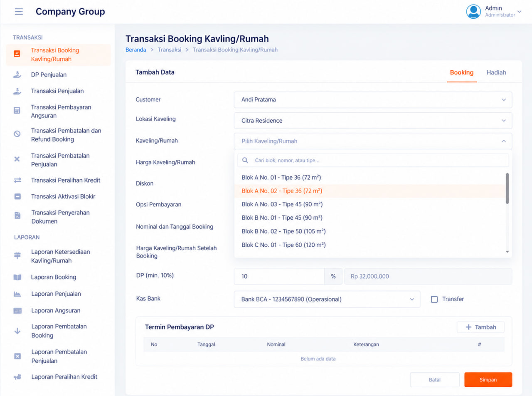Toggle the hamburger menu icon
Viewport: 532px width, 396px height.
pyautogui.click(x=19, y=12)
